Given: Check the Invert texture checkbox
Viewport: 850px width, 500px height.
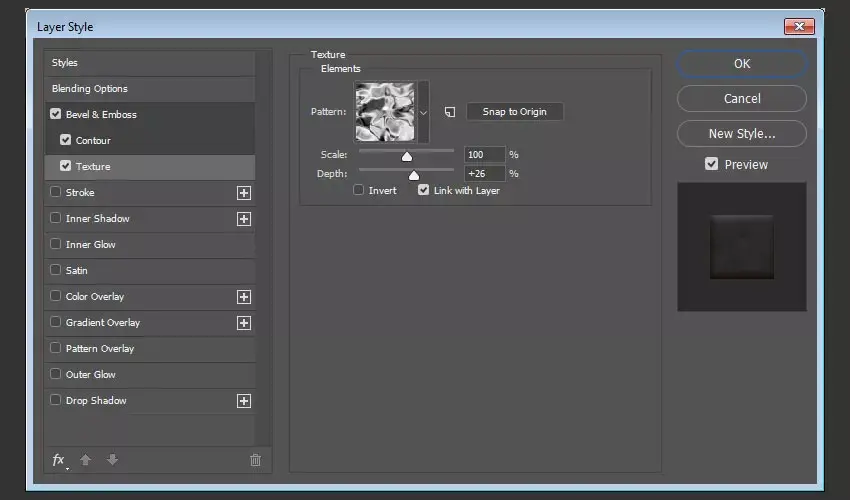Looking at the screenshot, I should (358, 190).
